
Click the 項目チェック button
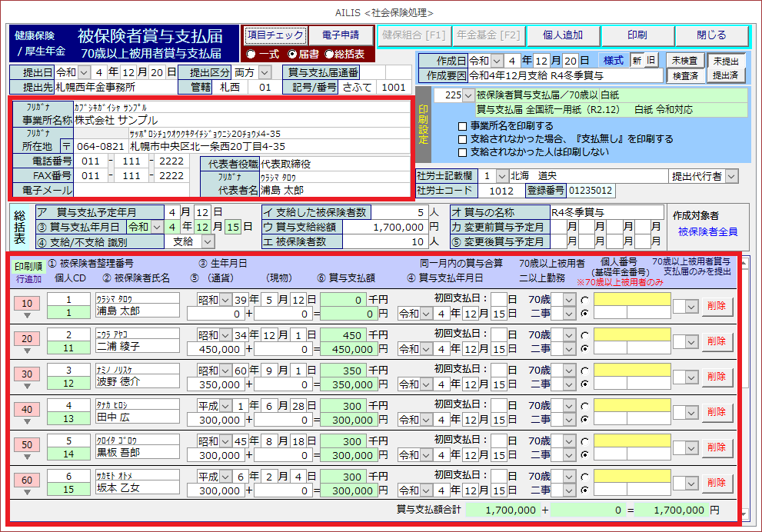[275, 35]
